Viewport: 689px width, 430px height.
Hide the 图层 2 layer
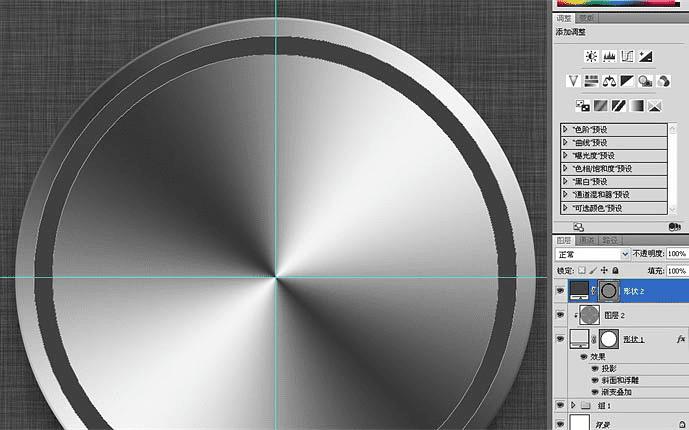click(560, 315)
